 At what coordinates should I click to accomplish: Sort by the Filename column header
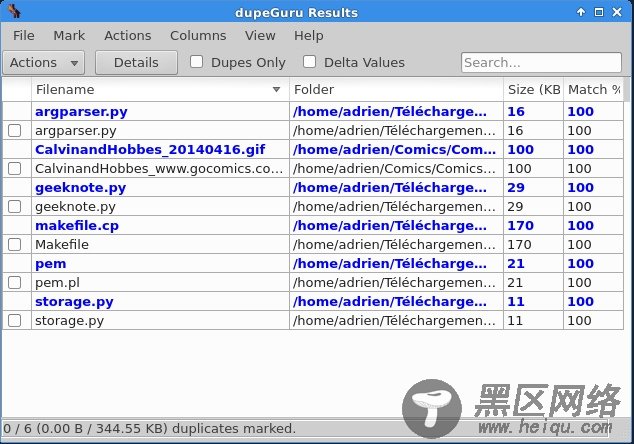point(160,89)
